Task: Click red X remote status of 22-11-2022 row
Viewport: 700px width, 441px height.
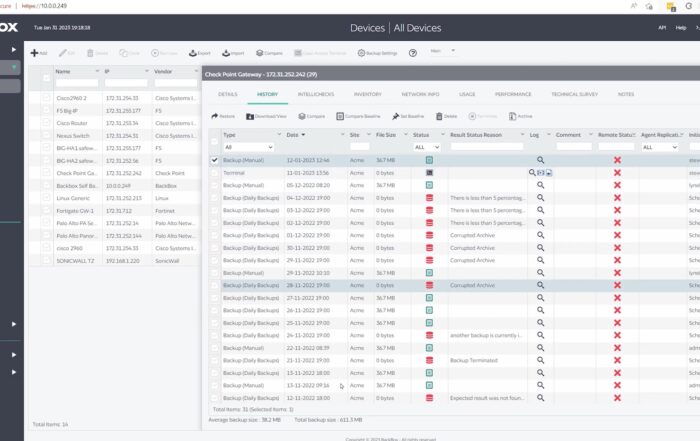Action: point(617,348)
